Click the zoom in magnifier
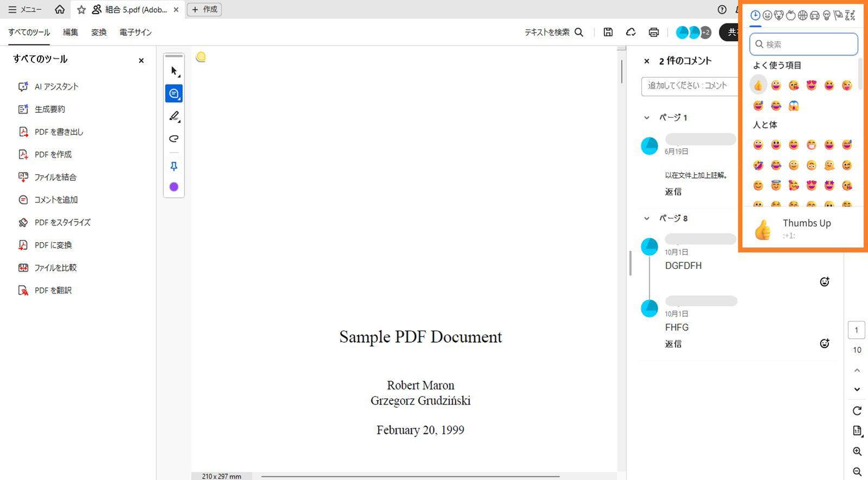The image size is (868, 480). pos(857,451)
